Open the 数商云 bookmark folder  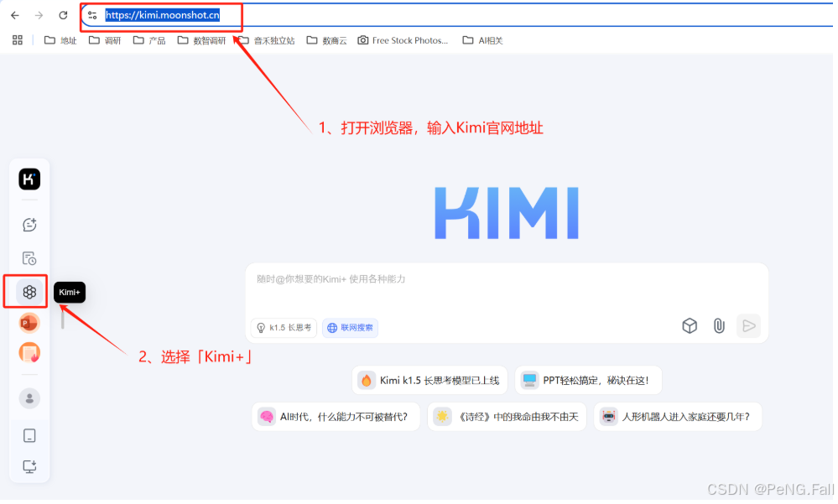pyautogui.click(x=326, y=40)
